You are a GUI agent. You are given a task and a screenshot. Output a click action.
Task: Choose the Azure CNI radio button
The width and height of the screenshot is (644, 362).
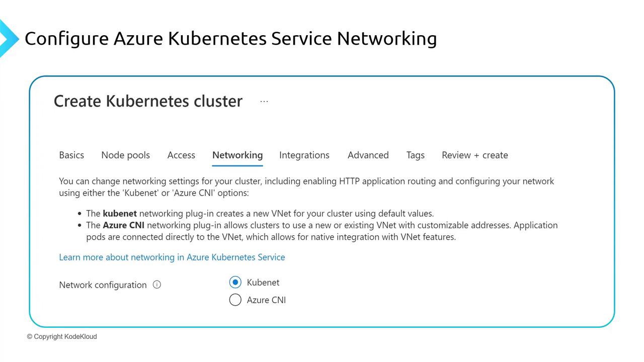[235, 300]
